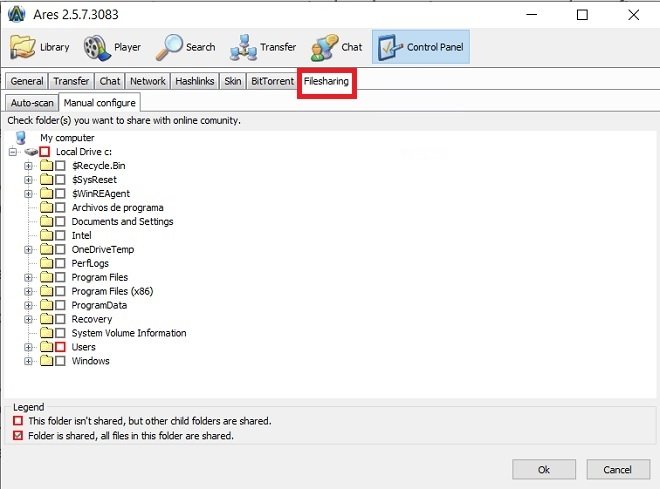660x489 pixels.
Task: Check the Windows folder checkbox
Action: point(60,361)
